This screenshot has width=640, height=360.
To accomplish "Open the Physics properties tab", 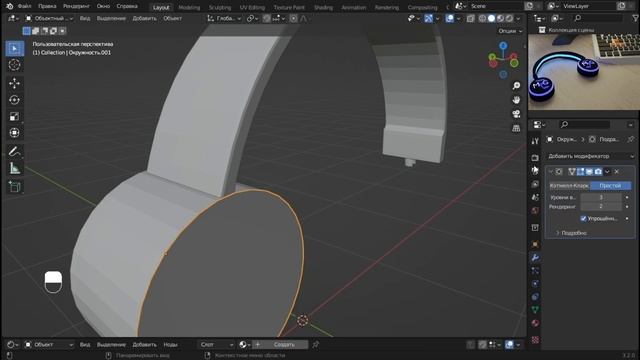I will coord(535,284).
